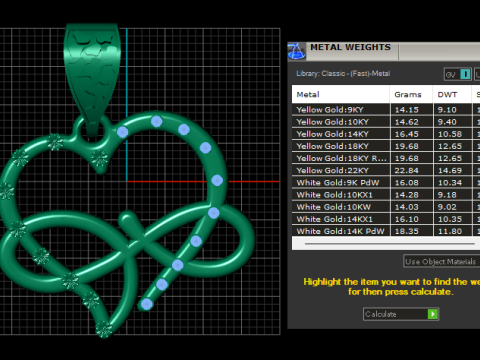Screen dimensions: 480x360
Task: Click the 14.69 DWT value
Action: (450, 170)
